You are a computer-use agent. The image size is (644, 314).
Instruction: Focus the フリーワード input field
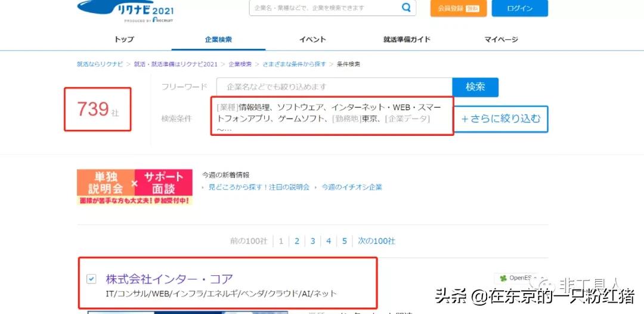click(x=335, y=87)
